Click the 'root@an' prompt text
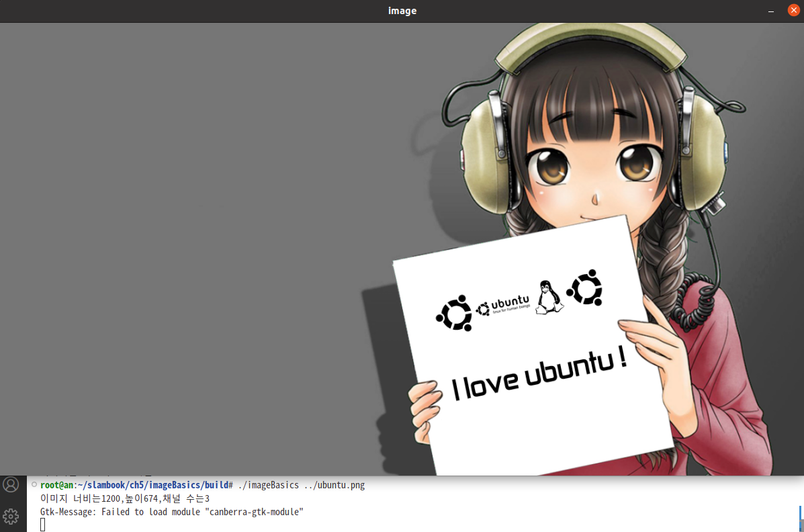 pyautogui.click(x=57, y=485)
